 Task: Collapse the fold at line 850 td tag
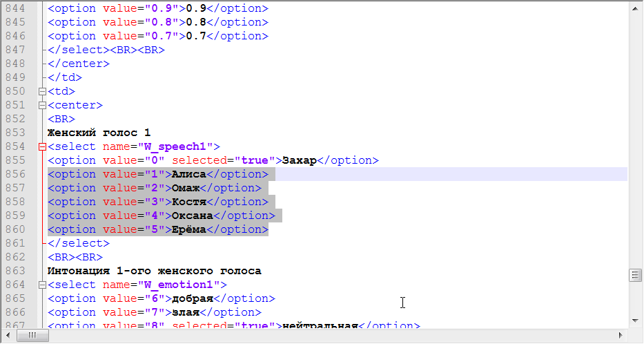tap(42, 91)
